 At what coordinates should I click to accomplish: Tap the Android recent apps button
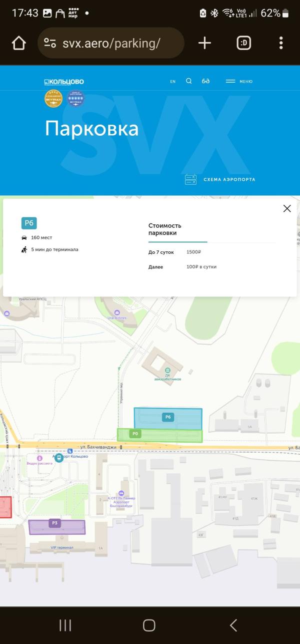coord(65,625)
